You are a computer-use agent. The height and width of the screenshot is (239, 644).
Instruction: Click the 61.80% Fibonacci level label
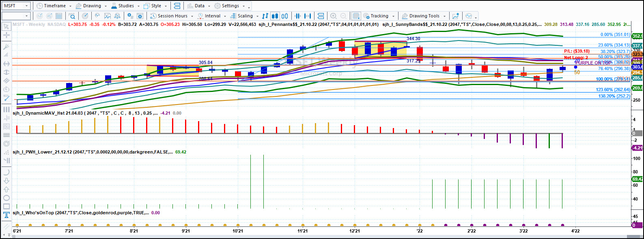point(614,62)
